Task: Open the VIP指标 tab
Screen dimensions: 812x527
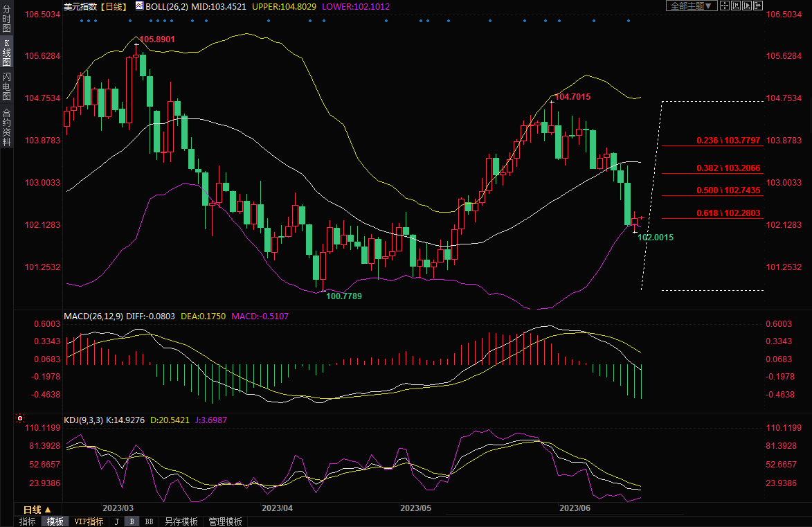Action: [x=89, y=521]
